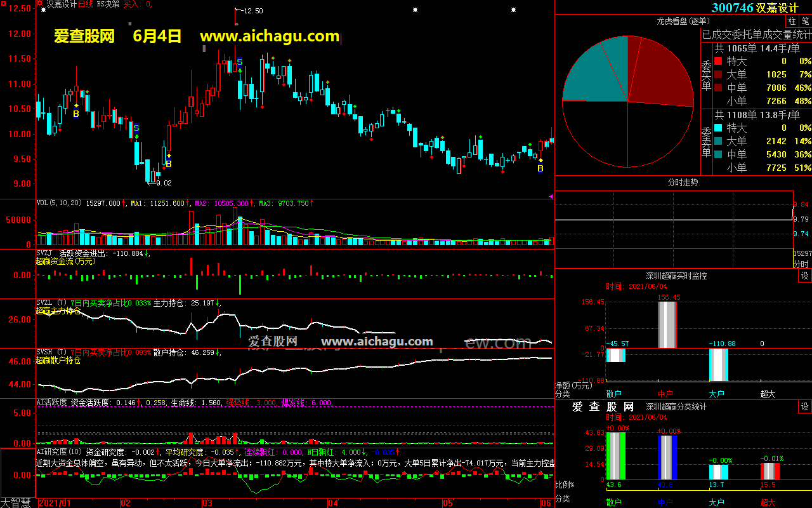Select the red 超大 15.5 bar in statistics

tap(769, 471)
